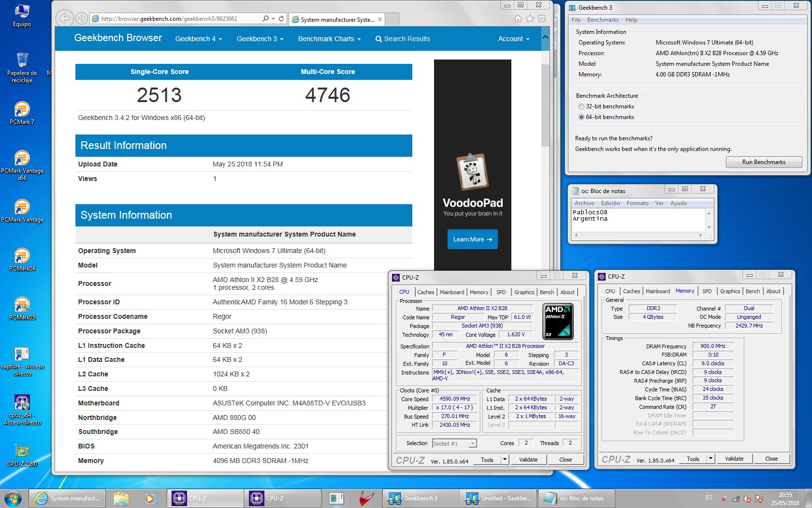Screen dimensions: 812x508
Task: Open Formato menu in Bloc de notas
Action: [638, 203]
